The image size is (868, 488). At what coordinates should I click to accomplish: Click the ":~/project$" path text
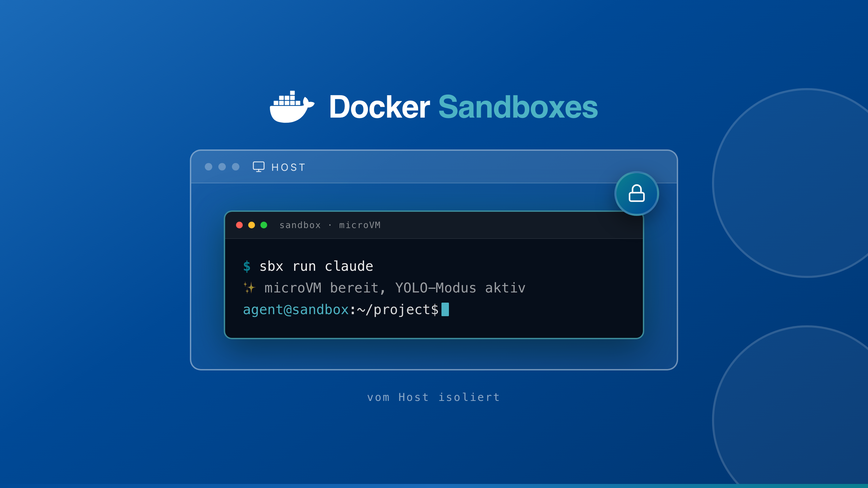pyautogui.click(x=394, y=310)
